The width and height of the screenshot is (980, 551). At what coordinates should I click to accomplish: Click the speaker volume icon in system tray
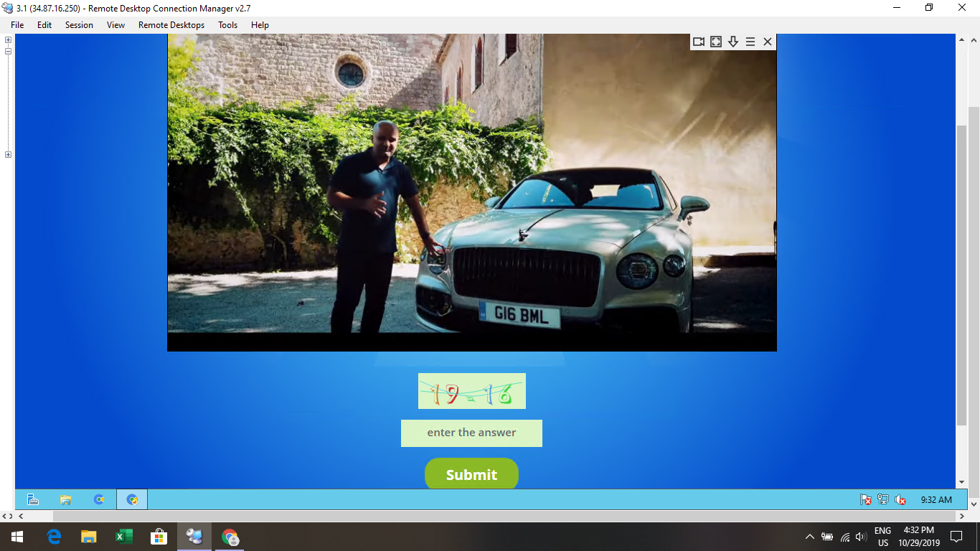pos(862,537)
